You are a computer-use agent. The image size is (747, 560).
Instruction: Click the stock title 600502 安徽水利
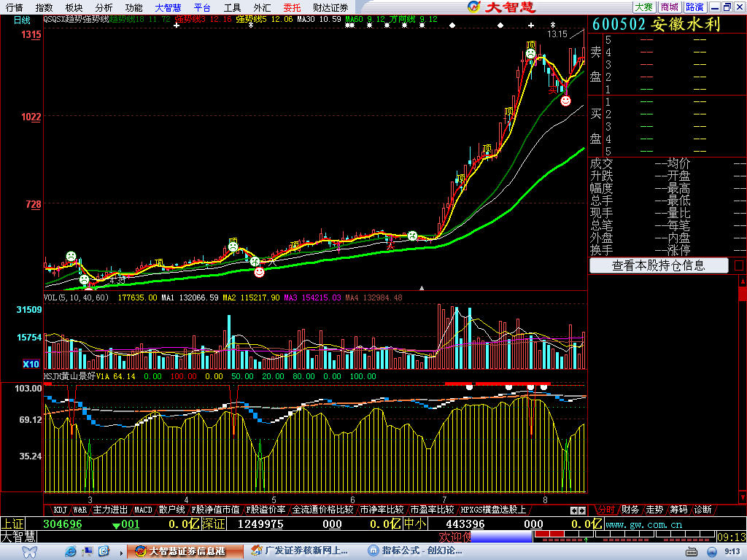(656, 24)
